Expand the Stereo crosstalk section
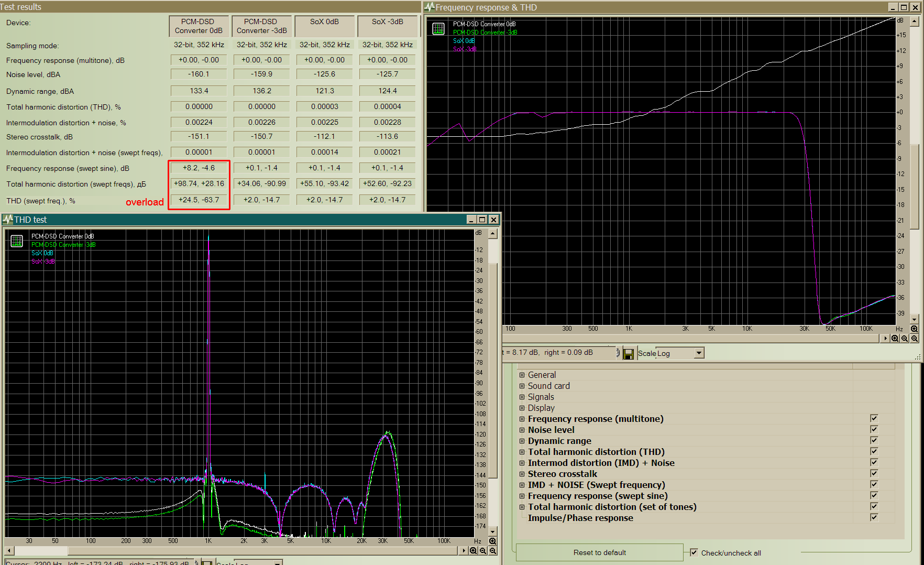The width and height of the screenshot is (924, 565). pyautogui.click(x=522, y=474)
